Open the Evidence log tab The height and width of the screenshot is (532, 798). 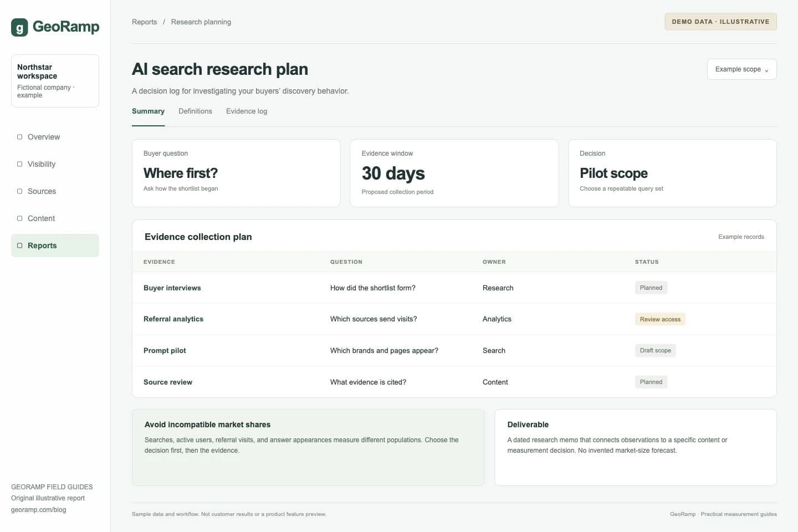(247, 111)
